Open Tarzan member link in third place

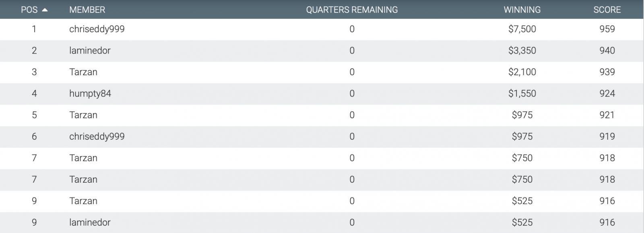pos(83,72)
